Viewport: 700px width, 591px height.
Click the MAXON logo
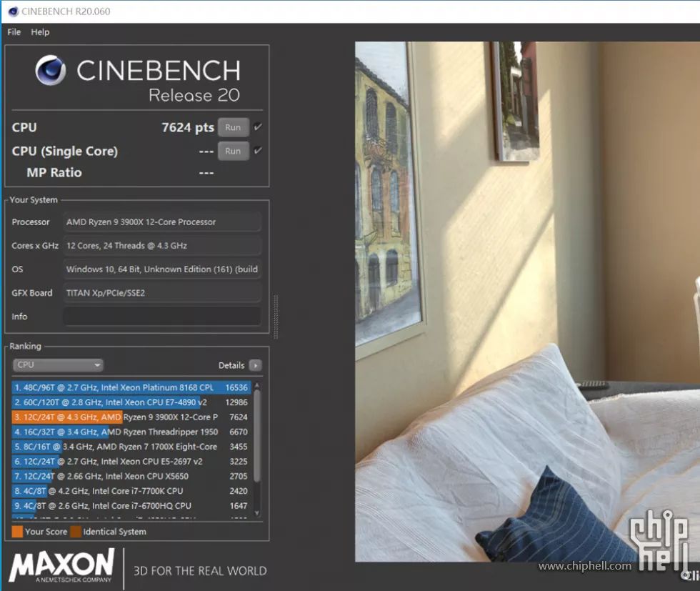[x=61, y=565]
